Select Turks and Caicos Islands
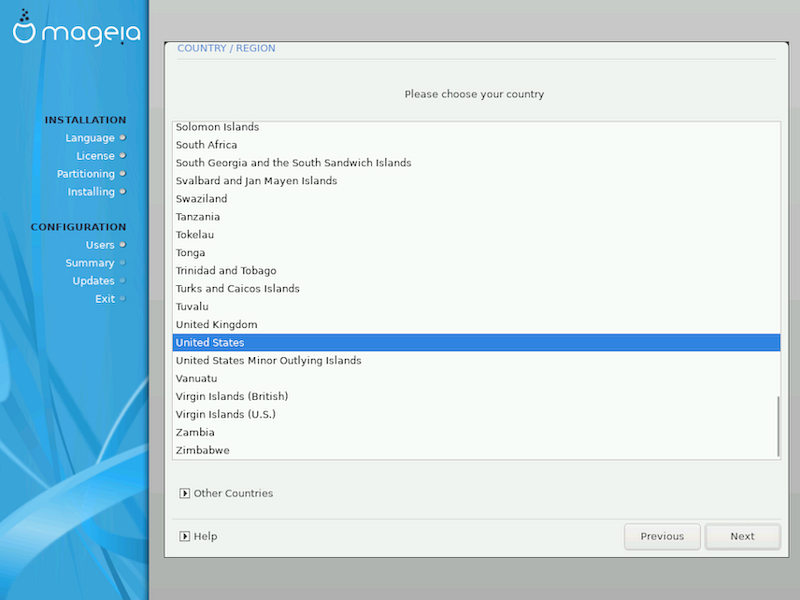 [x=477, y=288]
